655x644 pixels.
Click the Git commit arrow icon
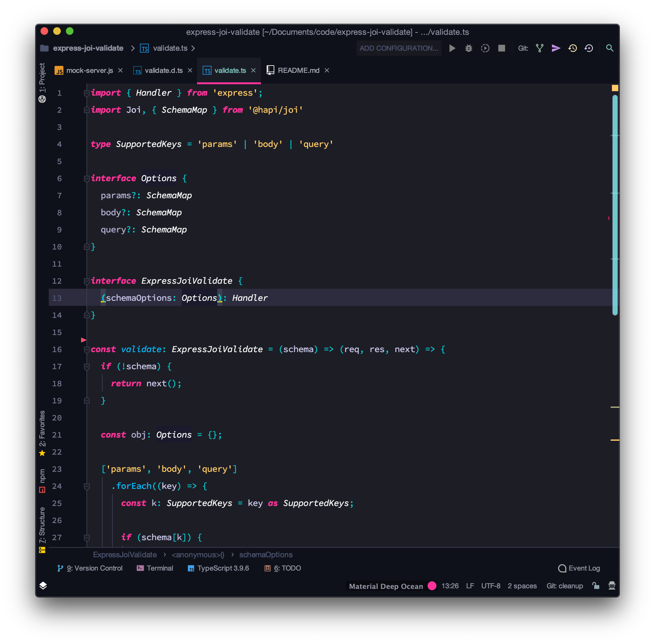pyautogui.click(x=556, y=48)
